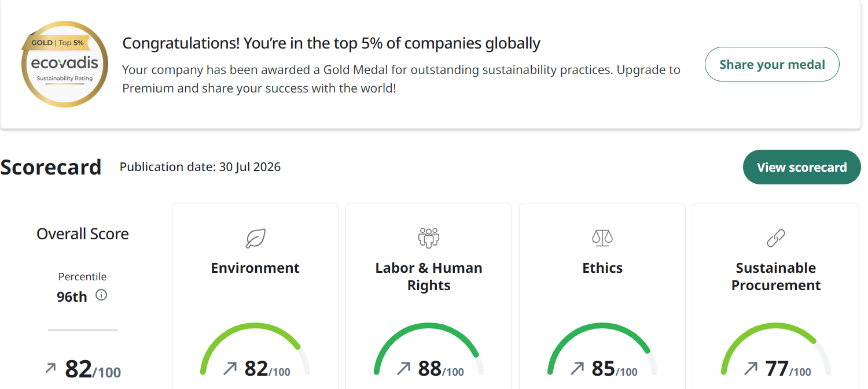Viewport: 868px width, 389px height.
Task: Click the Sustainable Procurement chain link icon
Action: [x=776, y=238]
